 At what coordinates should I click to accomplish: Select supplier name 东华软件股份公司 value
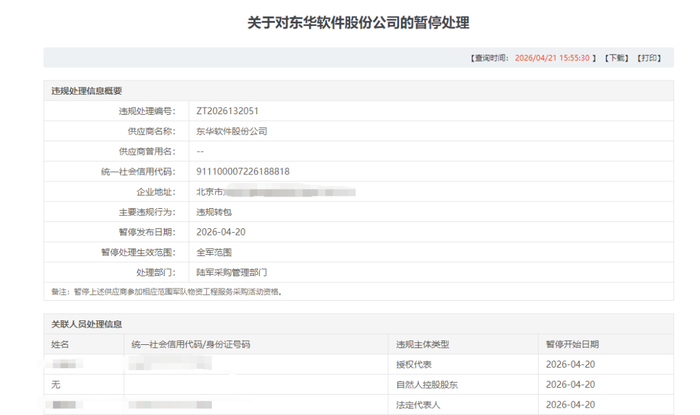232,131
